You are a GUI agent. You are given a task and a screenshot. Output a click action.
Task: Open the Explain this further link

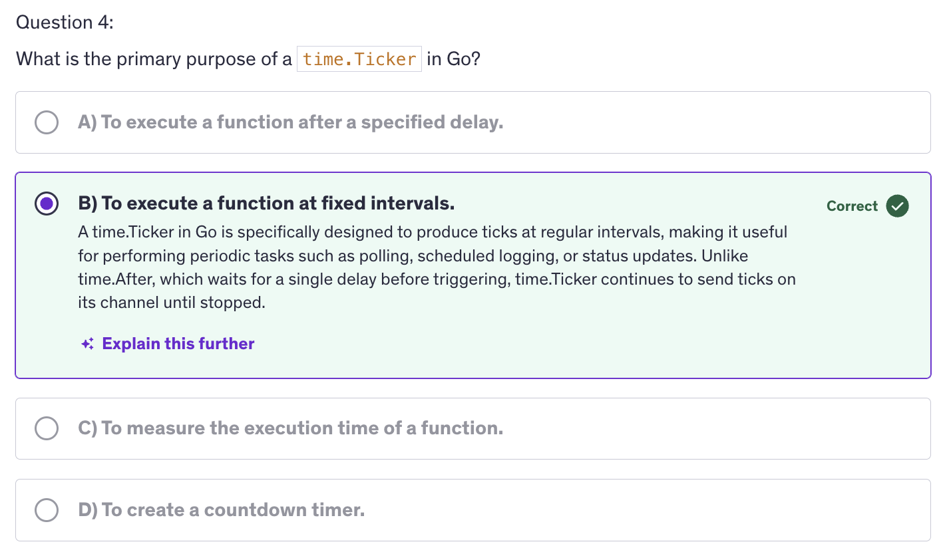pyautogui.click(x=178, y=344)
